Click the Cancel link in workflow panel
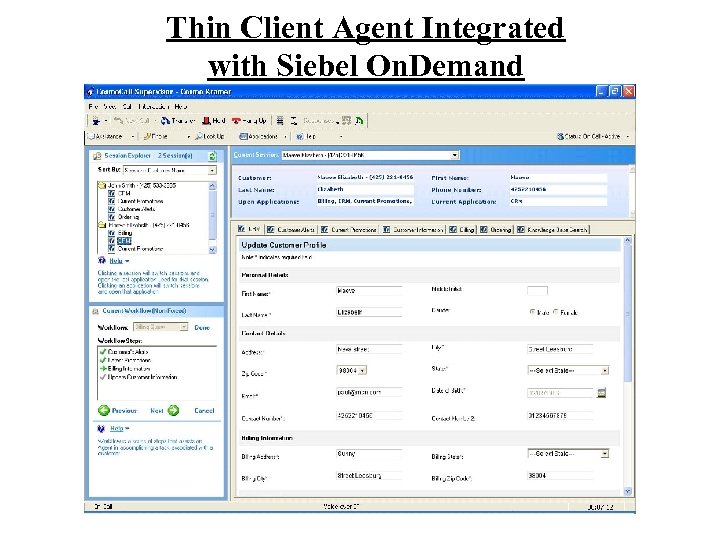Screen dimensions: 720x540 204,411
